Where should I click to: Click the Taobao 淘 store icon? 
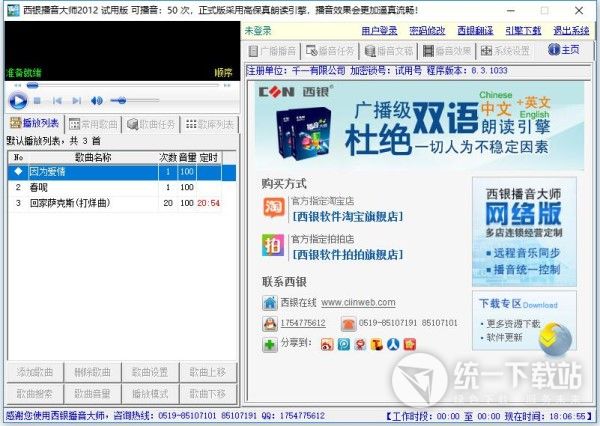click(273, 208)
